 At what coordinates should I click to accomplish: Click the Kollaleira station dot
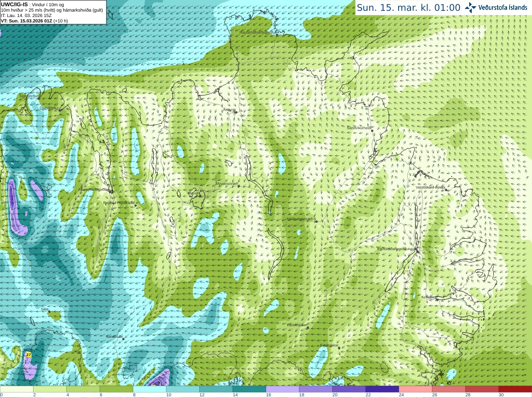(x=437, y=299)
